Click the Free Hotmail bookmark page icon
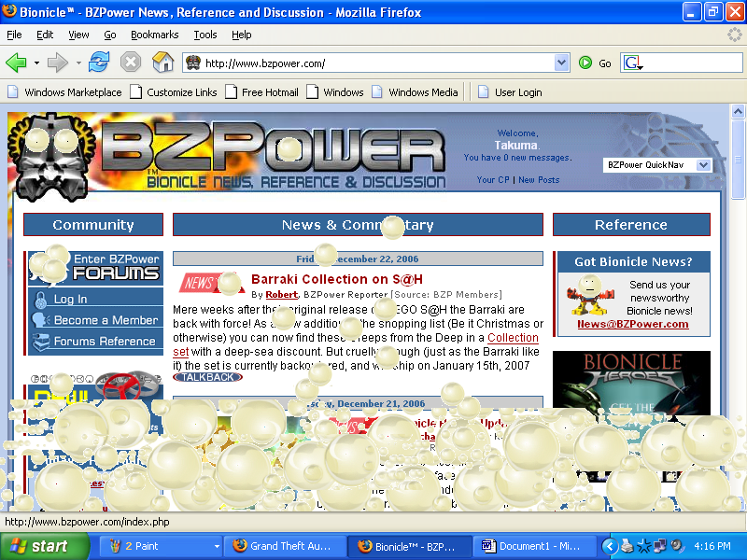 [231, 91]
